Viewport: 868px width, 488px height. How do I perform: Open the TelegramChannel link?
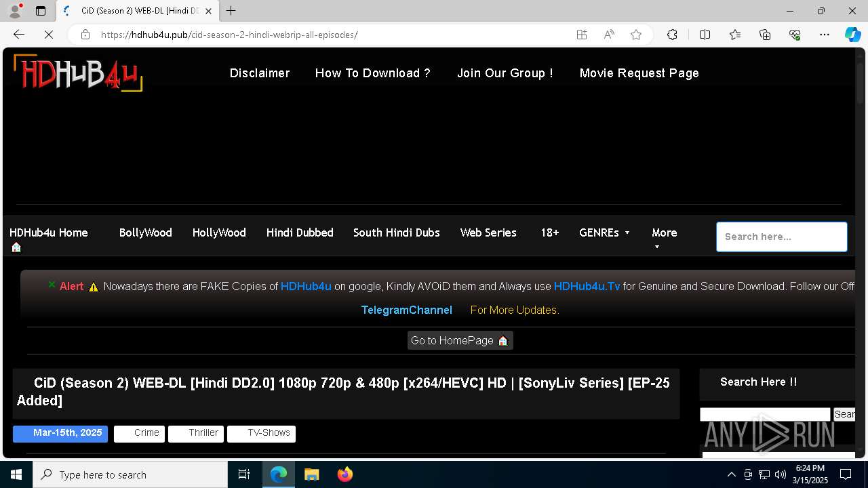coord(407,310)
